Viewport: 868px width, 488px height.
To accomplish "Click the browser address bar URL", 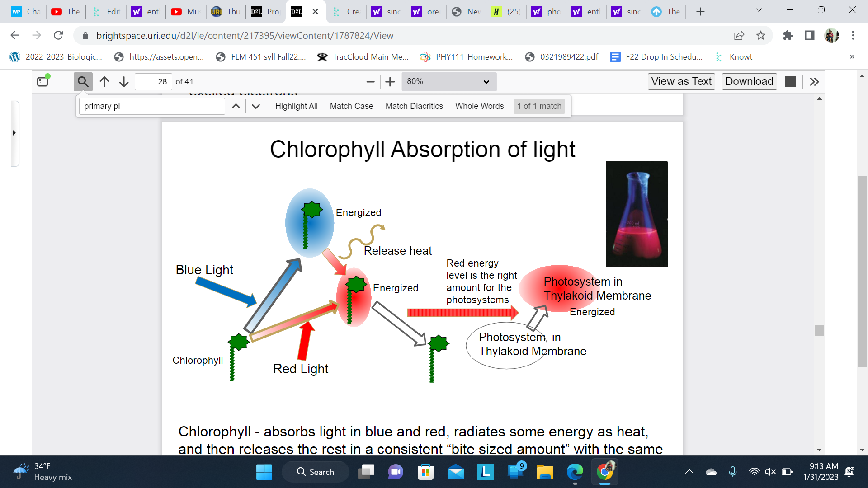I will click(x=245, y=36).
